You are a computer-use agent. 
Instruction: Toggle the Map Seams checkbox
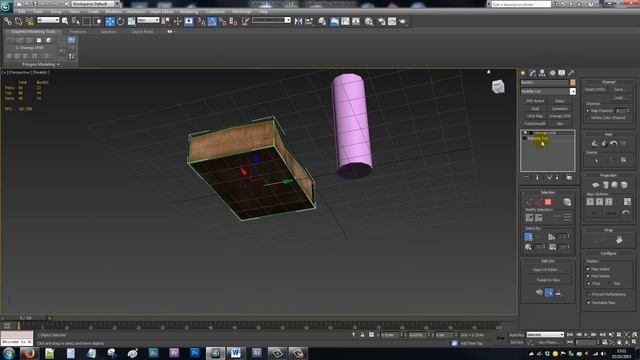pos(588,269)
